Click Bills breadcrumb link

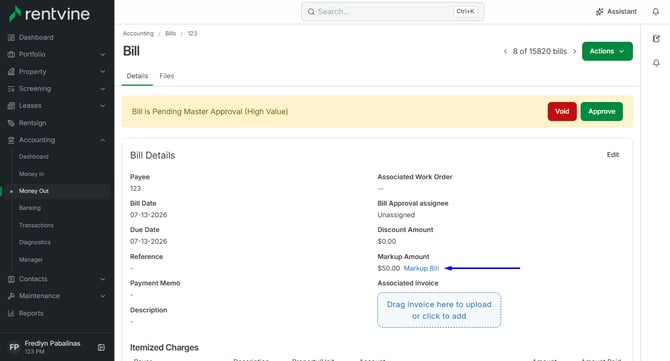click(x=170, y=33)
